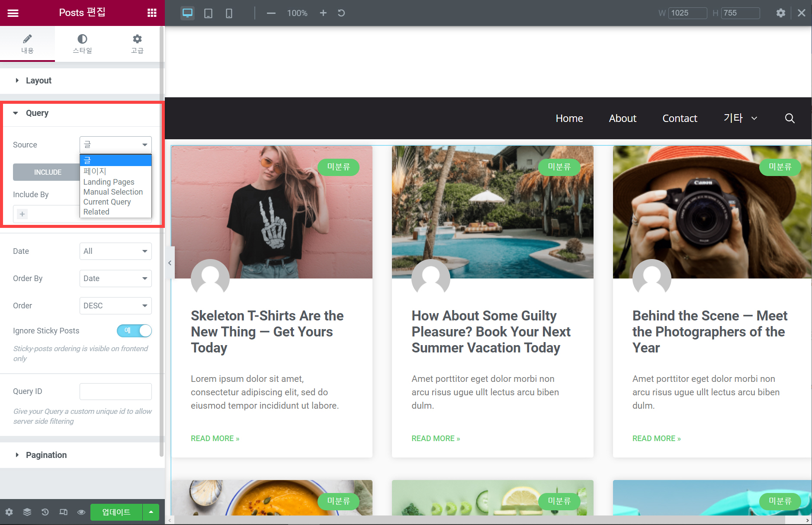Open page settings gear in footer
Image resolution: width=812 pixels, height=525 pixels.
point(9,512)
